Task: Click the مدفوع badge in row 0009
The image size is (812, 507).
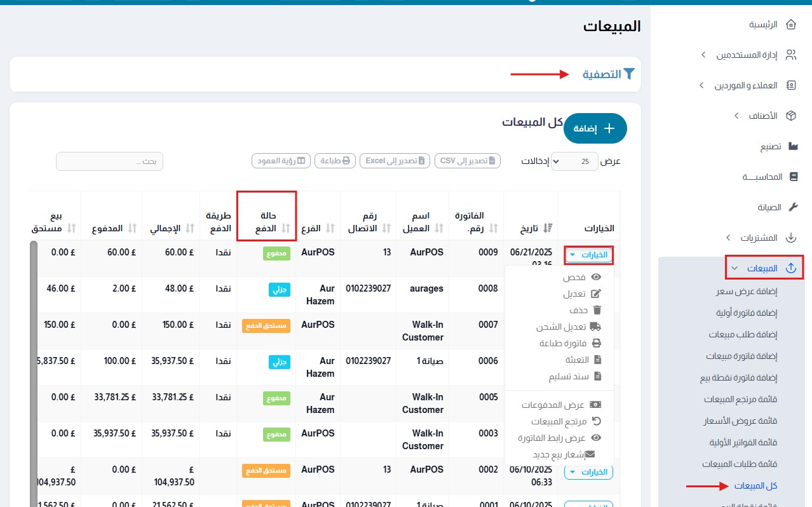Action: tap(276, 253)
